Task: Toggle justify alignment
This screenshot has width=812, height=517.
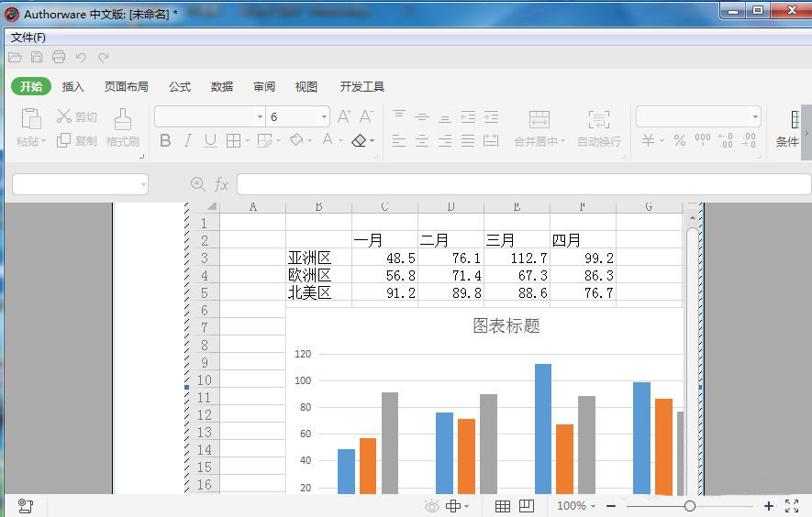Action: pos(468,141)
